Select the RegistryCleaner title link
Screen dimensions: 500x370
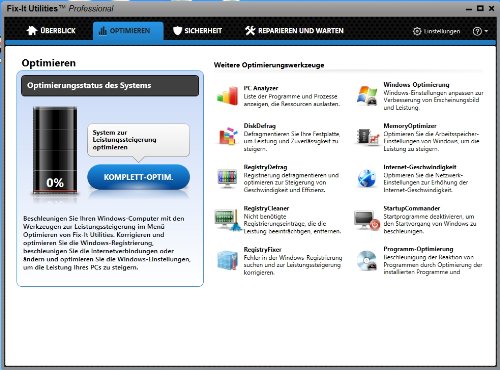coord(266,208)
